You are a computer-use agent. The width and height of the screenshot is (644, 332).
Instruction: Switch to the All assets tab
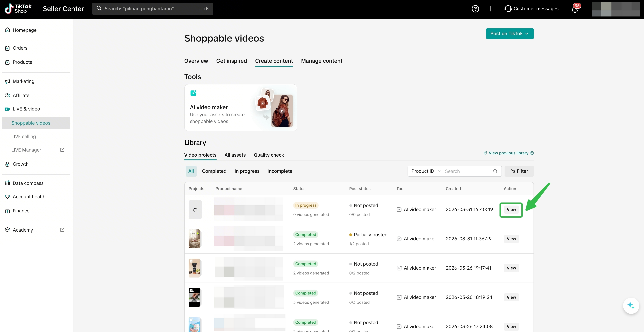(x=235, y=155)
